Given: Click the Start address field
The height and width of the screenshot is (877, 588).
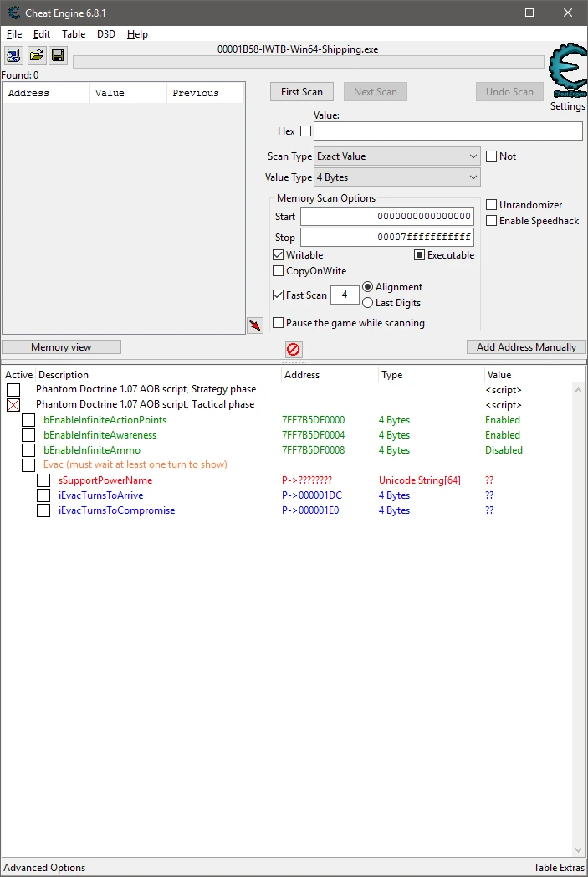Looking at the screenshot, I should 386,217.
